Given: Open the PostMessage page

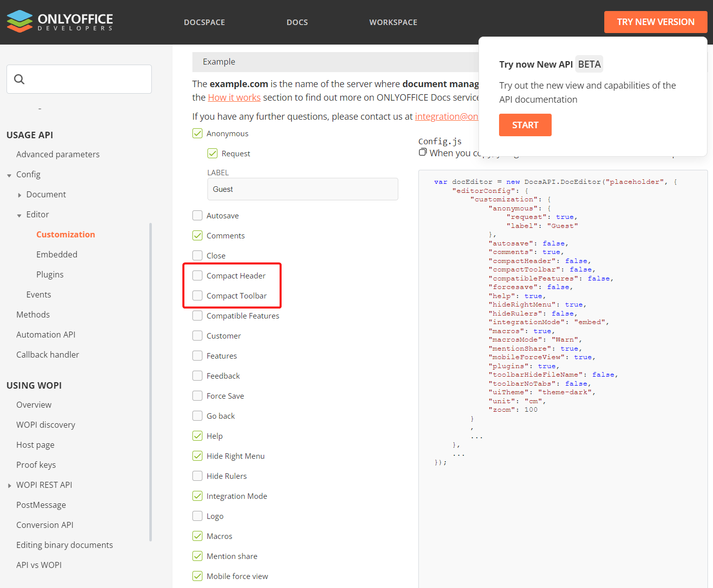Looking at the screenshot, I should tap(41, 505).
